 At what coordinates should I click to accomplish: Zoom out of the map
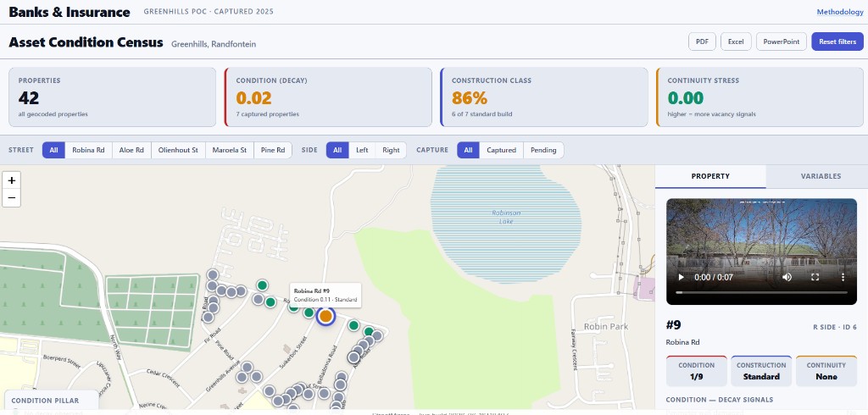pos(12,198)
